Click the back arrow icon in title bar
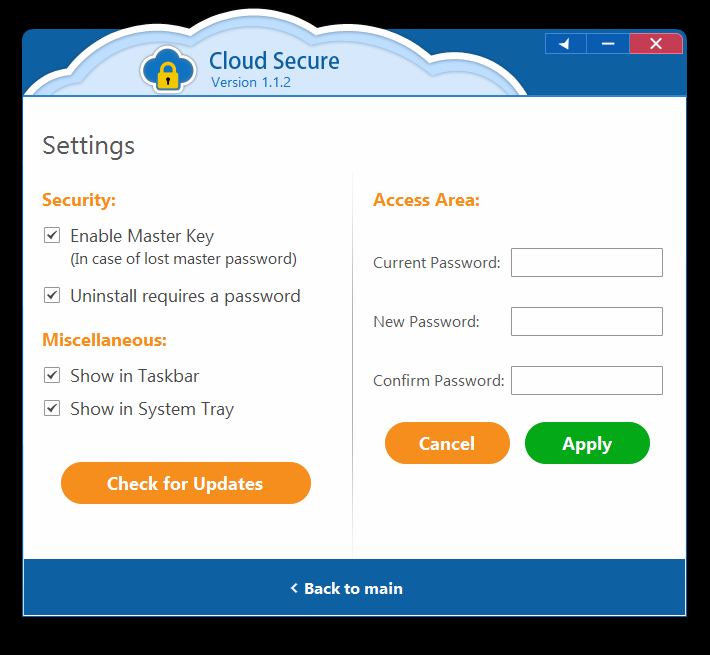Screen dimensions: 710x655 click(566, 44)
